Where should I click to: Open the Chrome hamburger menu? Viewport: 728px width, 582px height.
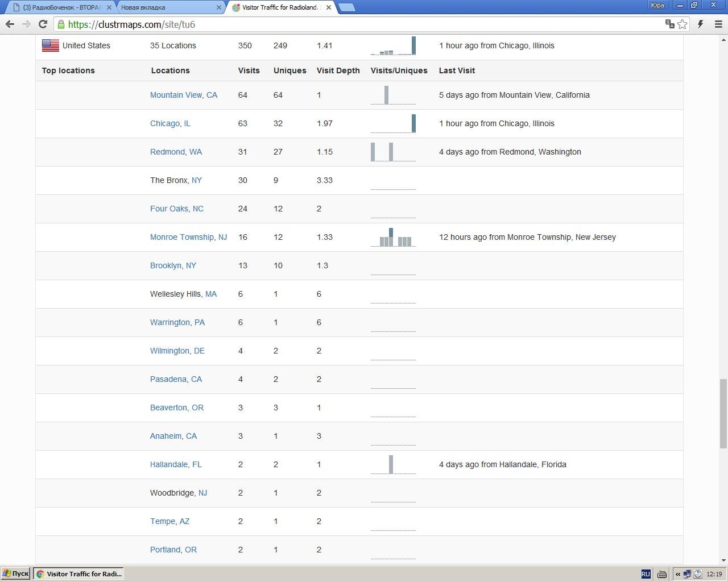click(718, 24)
